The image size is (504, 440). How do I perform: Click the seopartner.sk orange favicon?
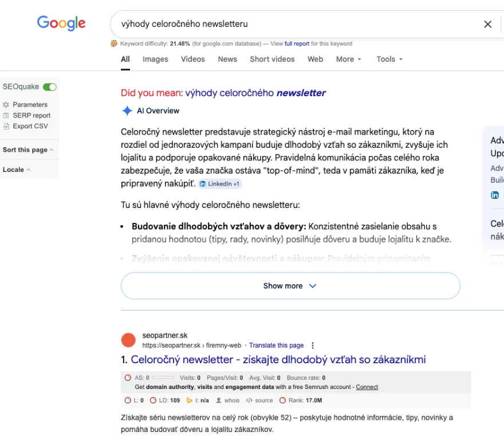(x=128, y=340)
